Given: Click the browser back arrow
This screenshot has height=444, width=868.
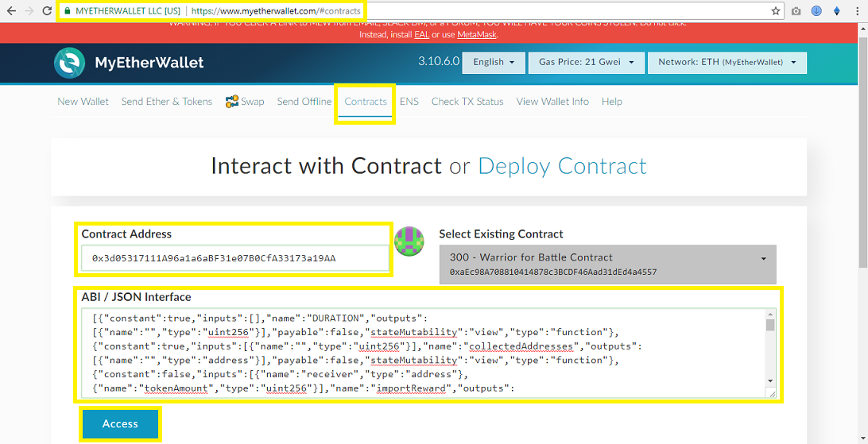Looking at the screenshot, I should click(11, 11).
